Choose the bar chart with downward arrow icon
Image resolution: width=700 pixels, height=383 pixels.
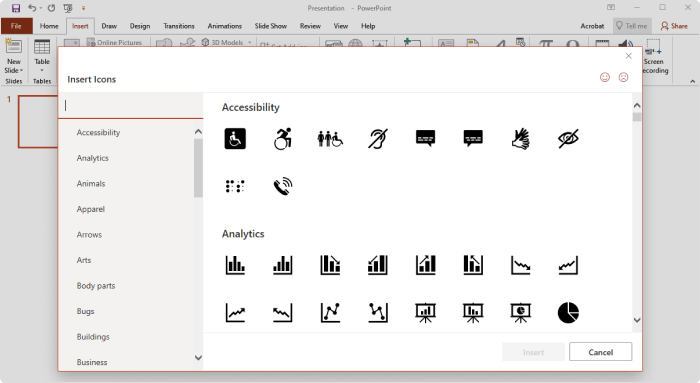(x=330, y=265)
